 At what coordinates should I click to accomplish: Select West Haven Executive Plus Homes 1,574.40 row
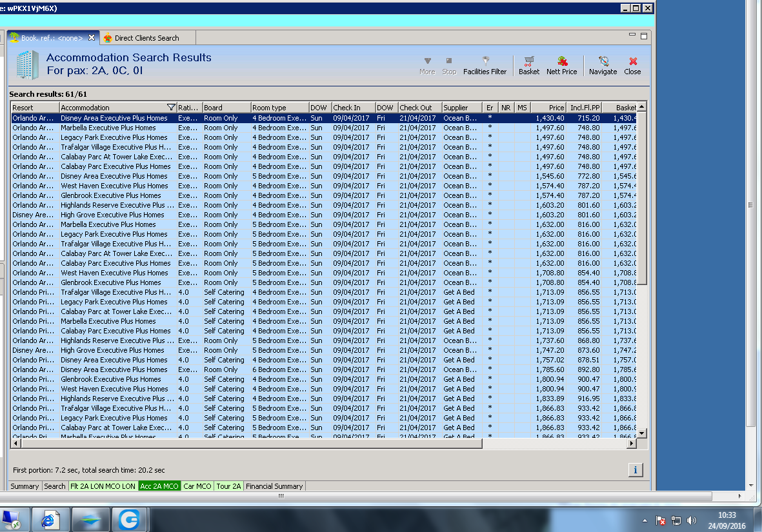point(324,186)
